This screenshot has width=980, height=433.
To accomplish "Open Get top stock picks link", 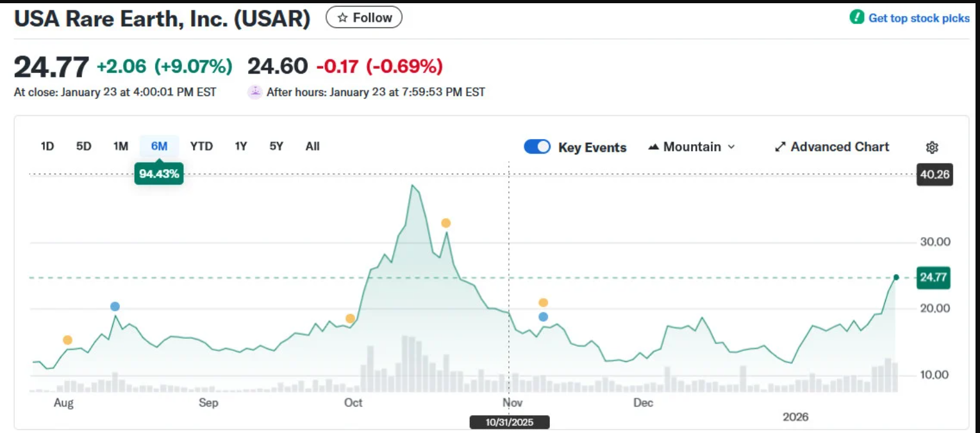I will [919, 18].
